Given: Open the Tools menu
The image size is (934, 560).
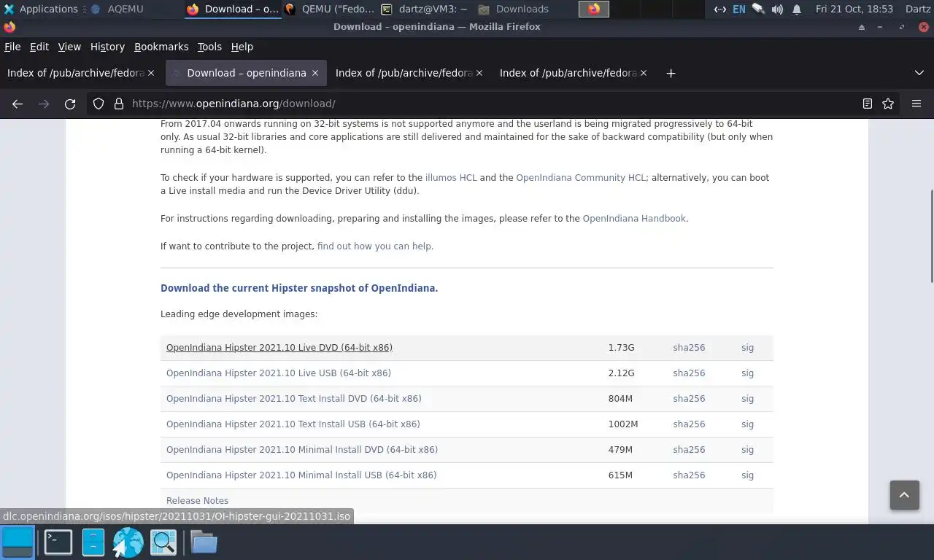Looking at the screenshot, I should coord(209,47).
